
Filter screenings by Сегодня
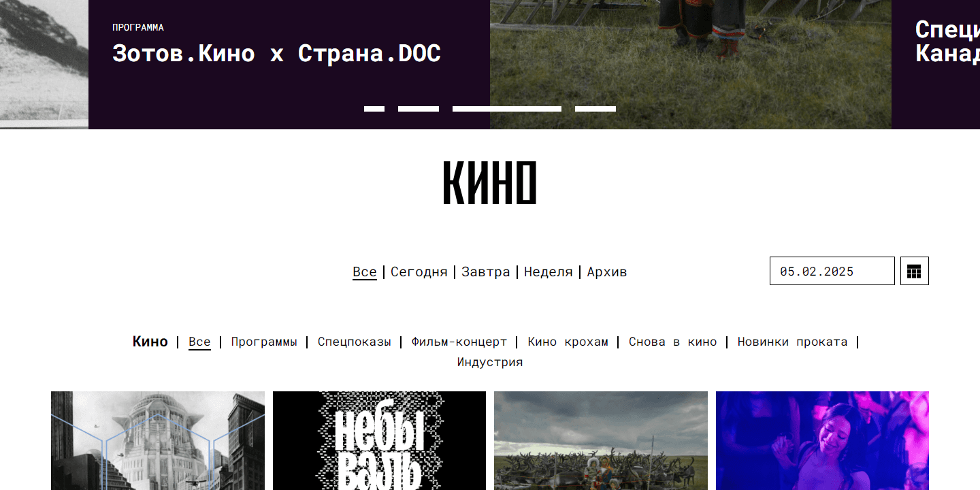coord(419,272)
